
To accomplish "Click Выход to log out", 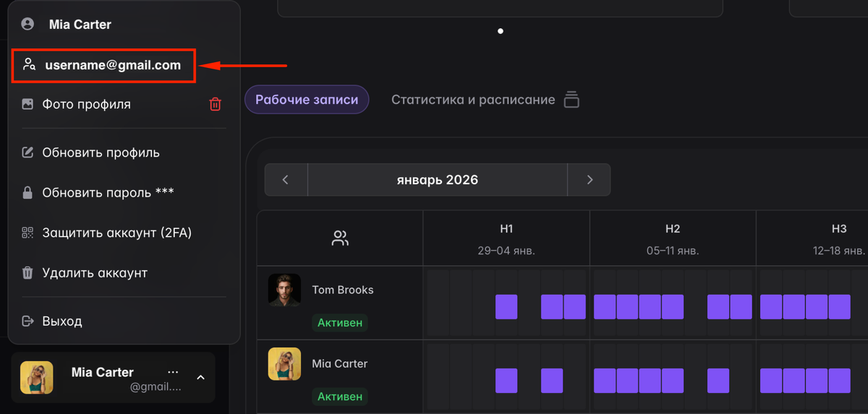I will [x=62, y=321].
